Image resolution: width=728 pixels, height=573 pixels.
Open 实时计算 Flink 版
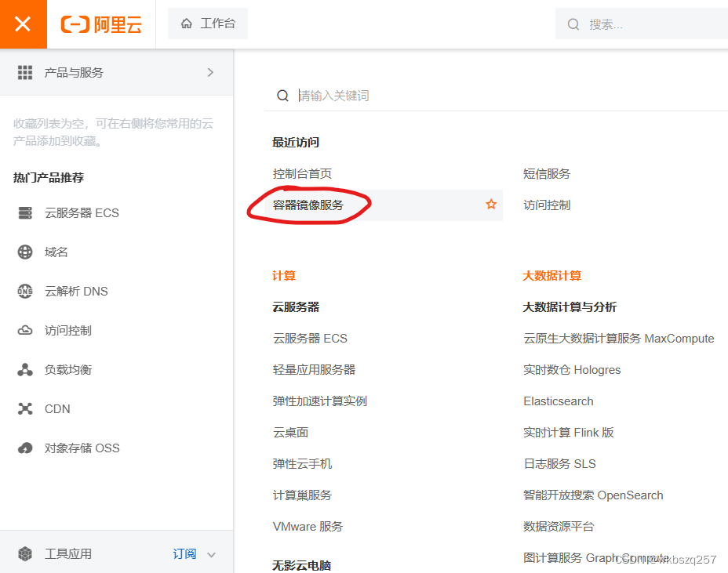(568, 433)
